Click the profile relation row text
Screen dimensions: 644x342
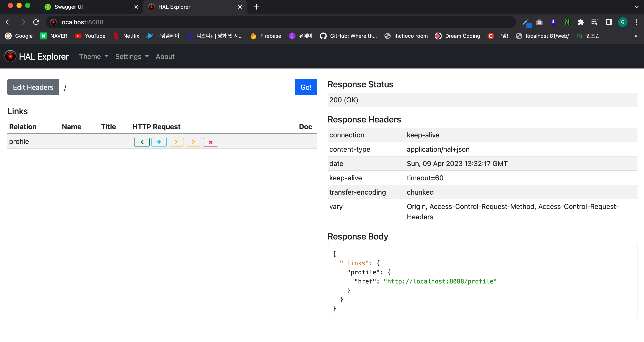[x=19, y=142]
